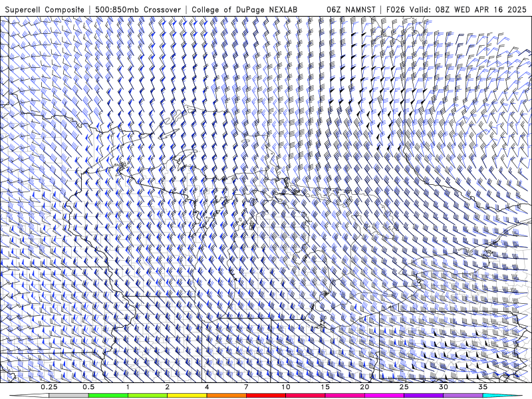Viewport: 532px width, 399px height.
Task: Click the legend value '1'
Action: (128, 387)
